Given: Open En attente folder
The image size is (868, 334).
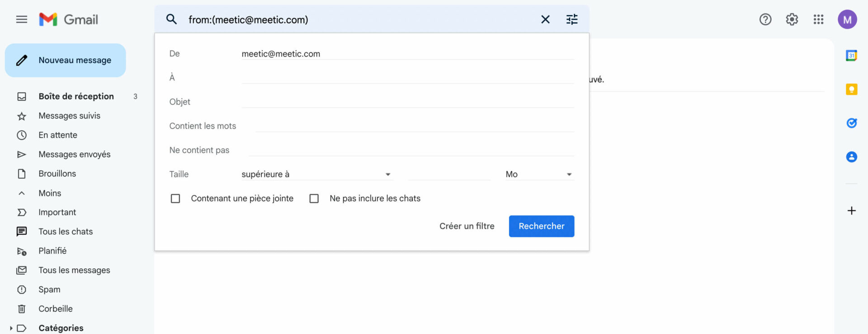Looking at the screenshot, I should click(58, 135).
